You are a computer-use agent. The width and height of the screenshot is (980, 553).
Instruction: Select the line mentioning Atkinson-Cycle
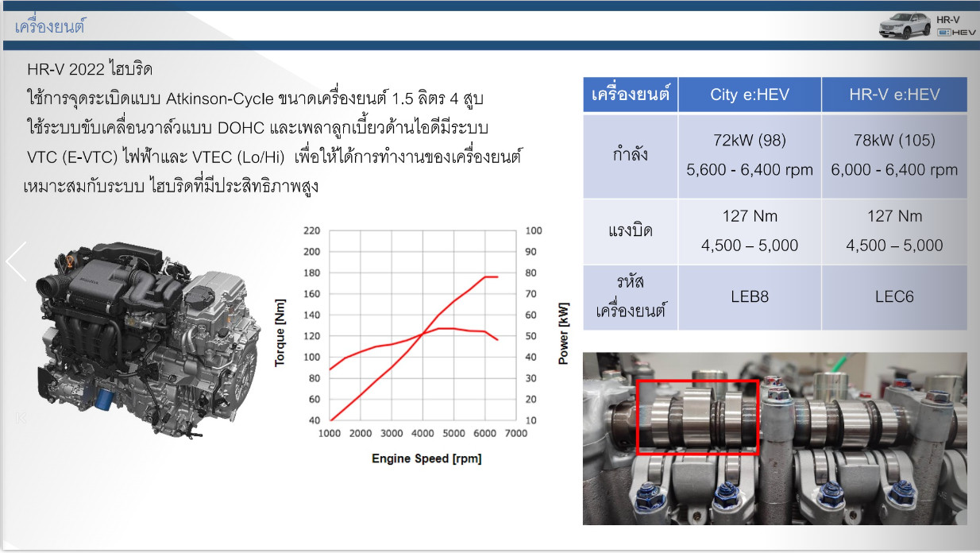[x=255, y=99]
